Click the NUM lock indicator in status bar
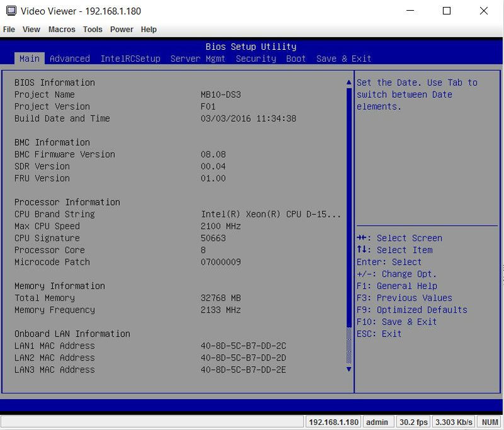 (x=490, y=422)
